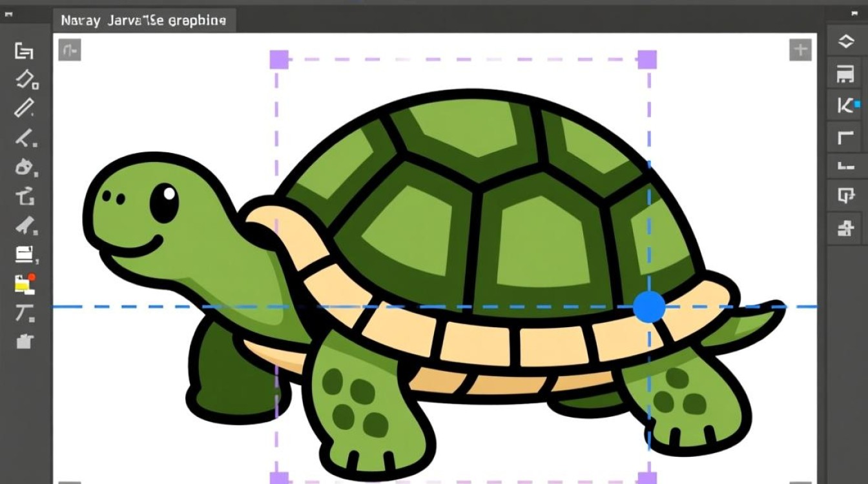Select the Text (T) tool
This screenshot has width=868, height=484.
[x=24, y=313]
